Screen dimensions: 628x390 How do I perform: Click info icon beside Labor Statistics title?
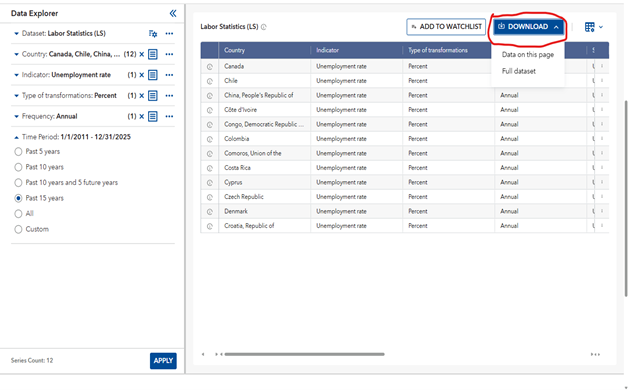264,27
